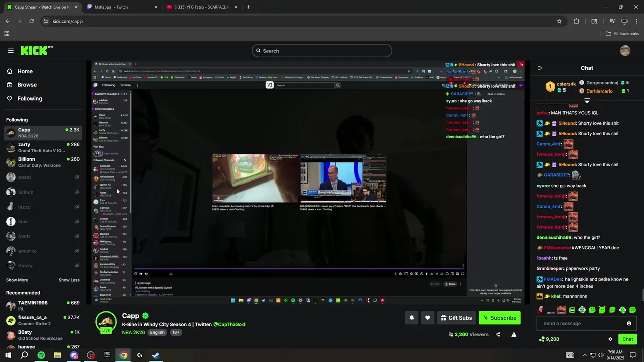Open Steam from taskbar
The width and height of the screenshot is (644, 362).
(x=156, y=355)
